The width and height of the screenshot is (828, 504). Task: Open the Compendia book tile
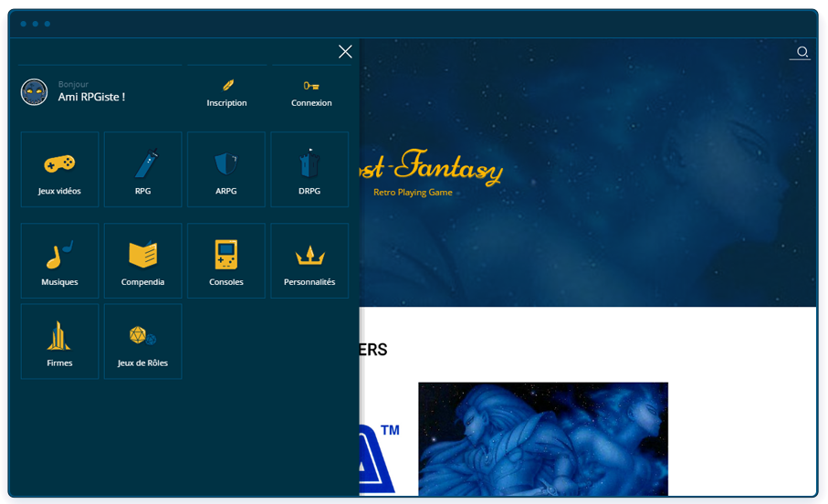point(143,261)
